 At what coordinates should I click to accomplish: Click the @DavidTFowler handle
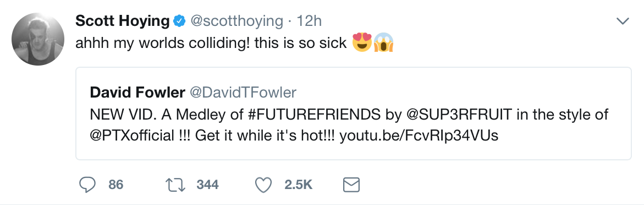[x=243, y=93]
